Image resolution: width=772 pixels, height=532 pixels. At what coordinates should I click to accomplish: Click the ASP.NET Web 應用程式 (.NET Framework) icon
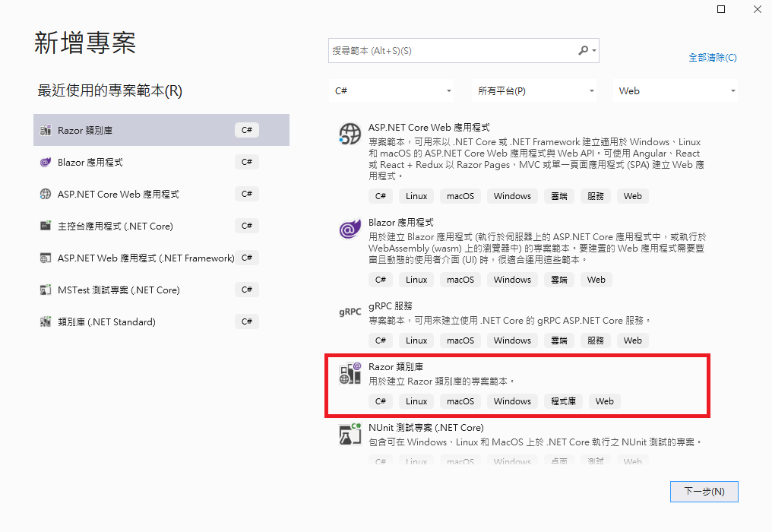[x=46, y=258]
